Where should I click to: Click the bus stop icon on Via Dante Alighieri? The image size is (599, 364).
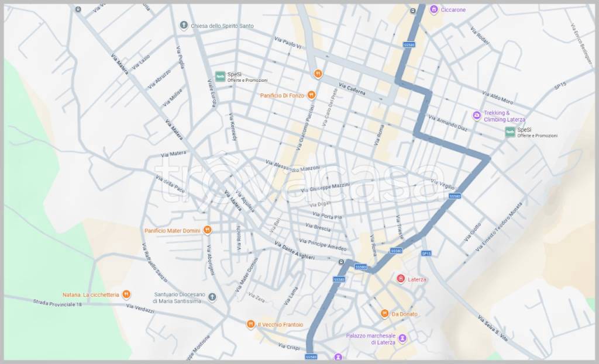(x=341, y=262)
